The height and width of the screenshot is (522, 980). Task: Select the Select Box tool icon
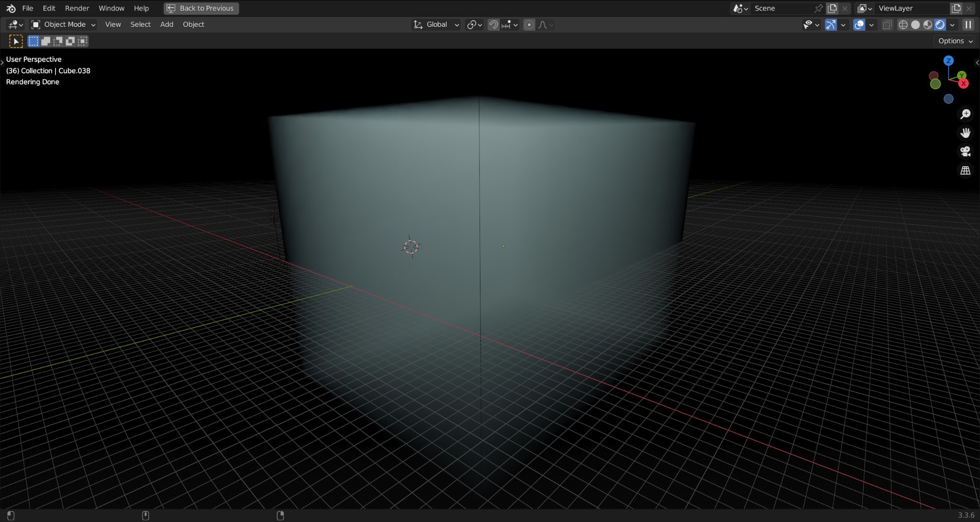pos(16,41)
